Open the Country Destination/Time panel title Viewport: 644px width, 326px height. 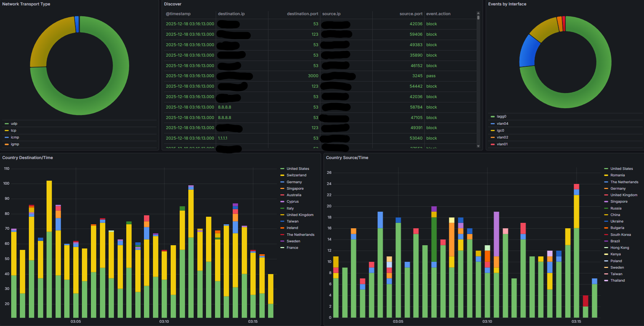pyautogui.click(x=27, y=158)
